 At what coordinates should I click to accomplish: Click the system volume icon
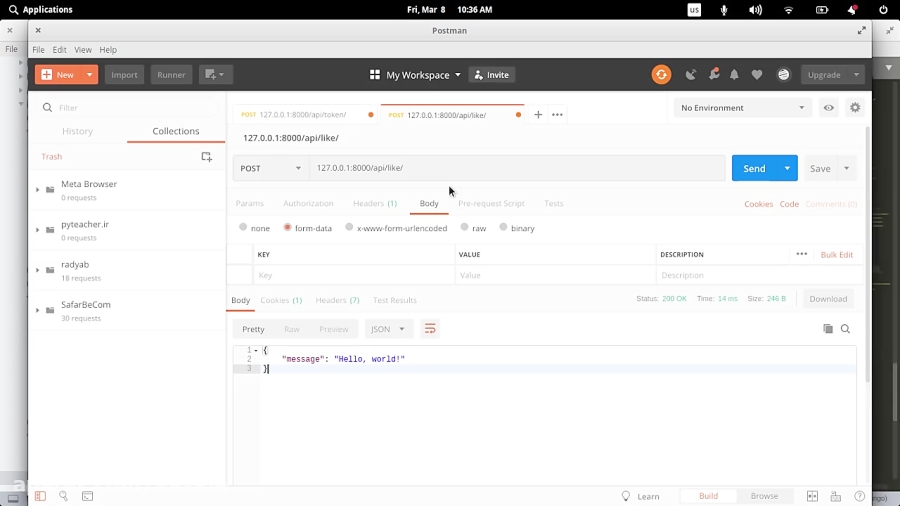[x=755, y=10]
